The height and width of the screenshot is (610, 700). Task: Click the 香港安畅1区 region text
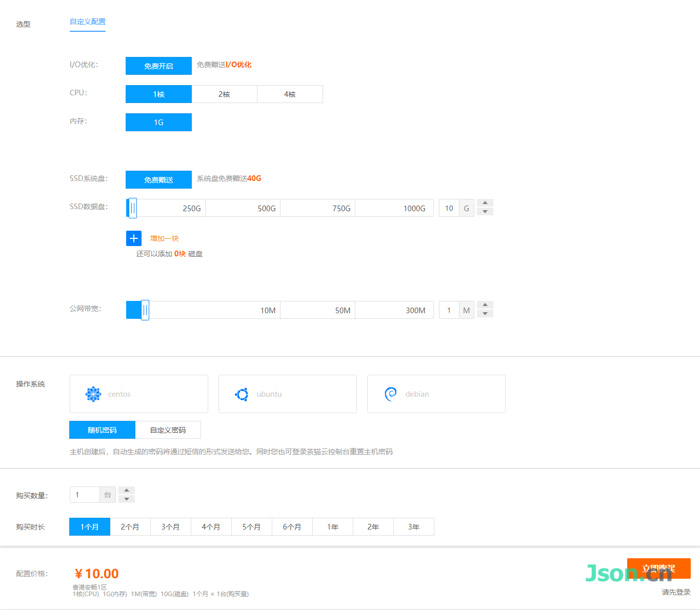point(90,587)
